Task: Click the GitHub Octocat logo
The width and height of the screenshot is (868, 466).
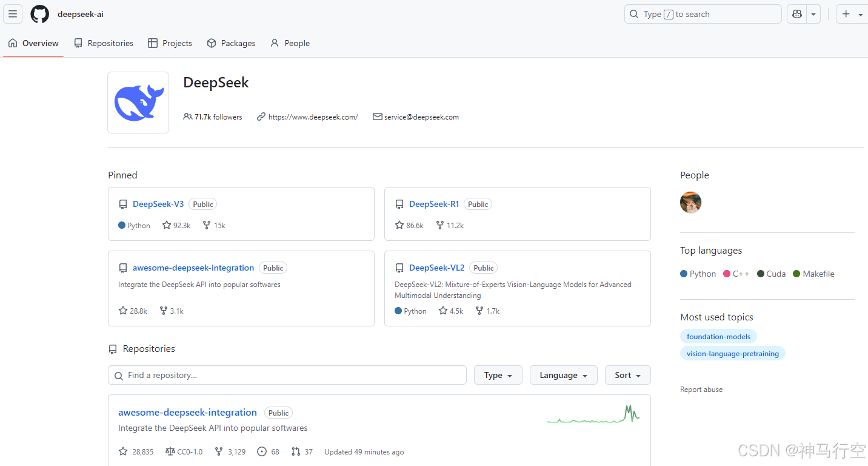Action: [40, 14]
